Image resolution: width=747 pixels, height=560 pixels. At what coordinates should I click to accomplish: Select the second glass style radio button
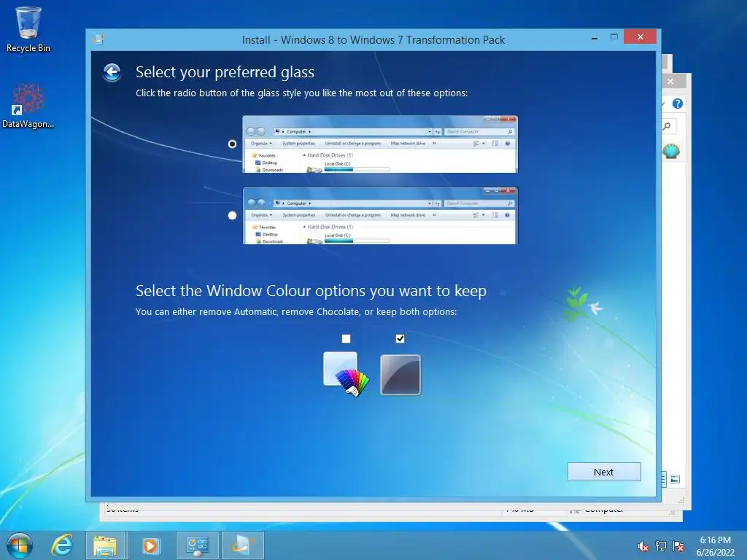click(232, 215)
